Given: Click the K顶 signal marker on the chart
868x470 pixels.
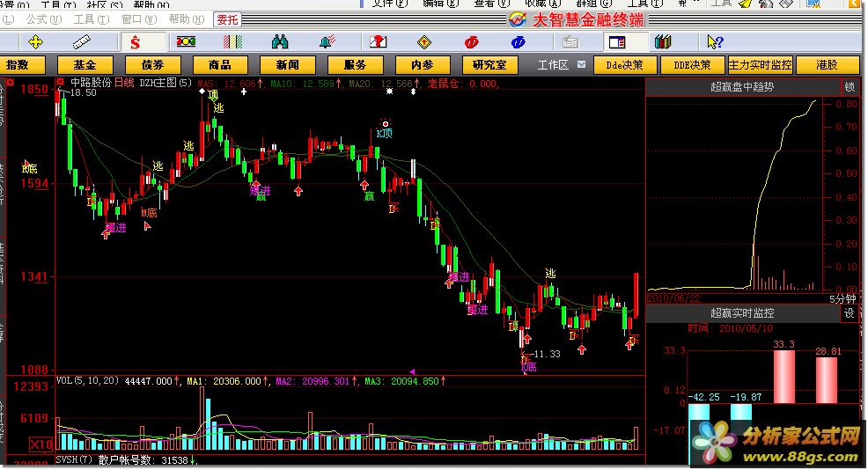Looking at the screenshot, I should pos(384,134).
